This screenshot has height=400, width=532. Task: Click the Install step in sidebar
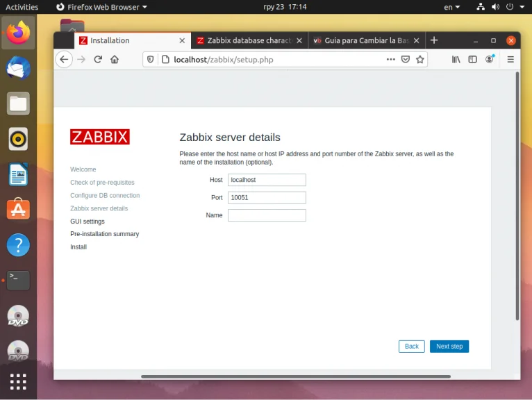tap(78, 247)
